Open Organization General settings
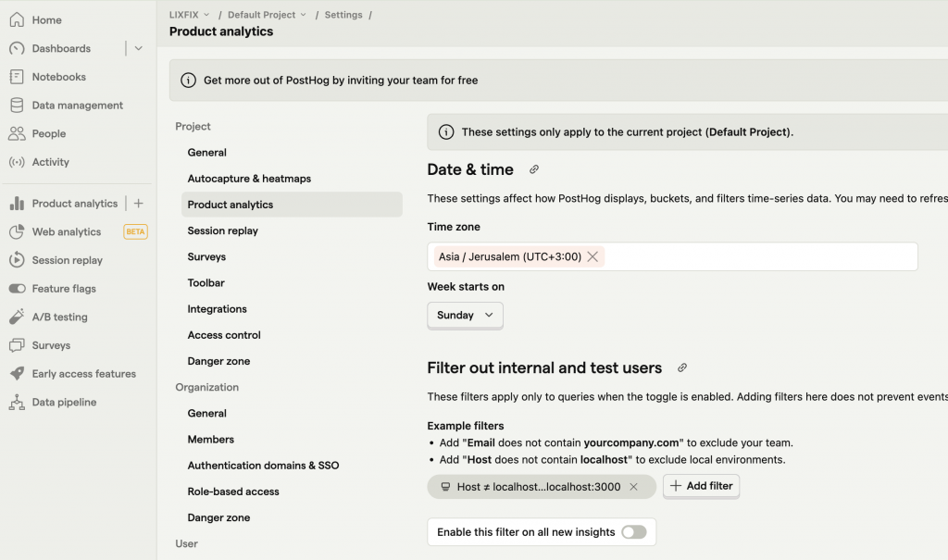Screen dimensions: 948x560 [x=292, y=413]
